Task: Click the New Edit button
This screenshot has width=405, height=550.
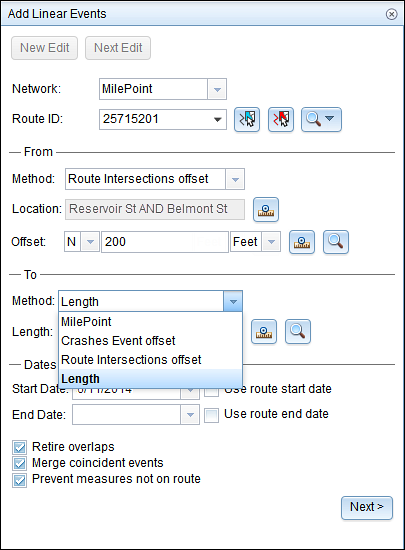Action: (x=45, y=48)
